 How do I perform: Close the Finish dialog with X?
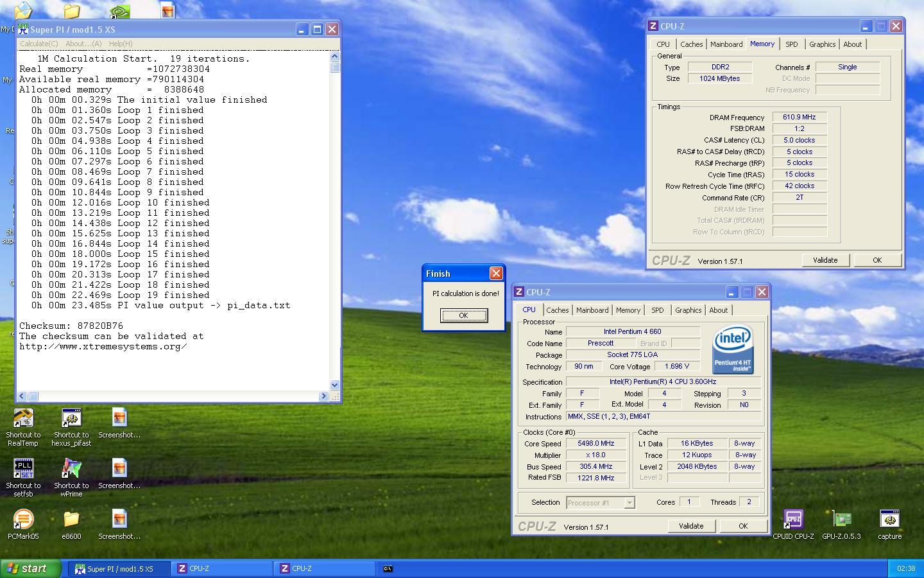pyautogui.click(x=496, y=274)
